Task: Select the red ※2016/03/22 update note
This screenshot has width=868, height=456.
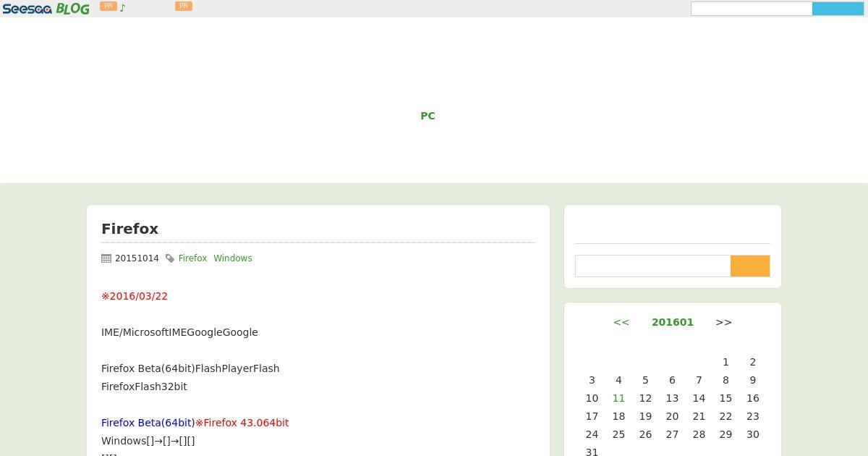Action: pyautogui.click(x=135, y=296)
